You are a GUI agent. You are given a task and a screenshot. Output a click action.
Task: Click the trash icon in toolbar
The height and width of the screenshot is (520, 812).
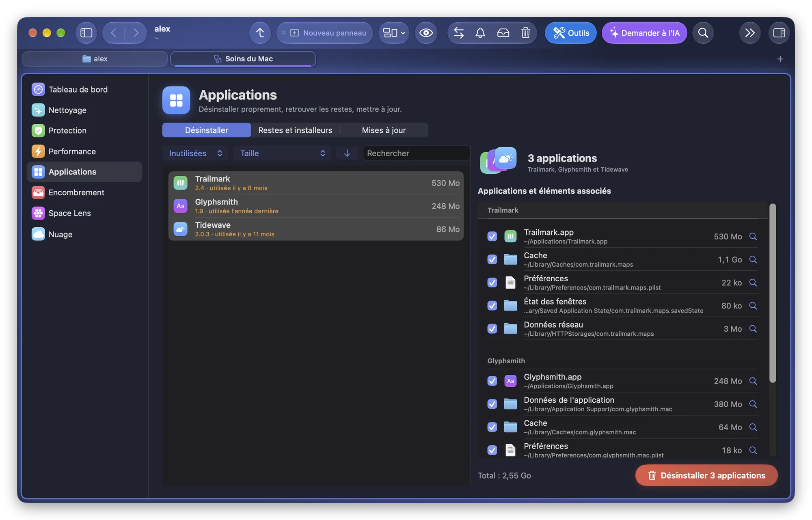525,33
